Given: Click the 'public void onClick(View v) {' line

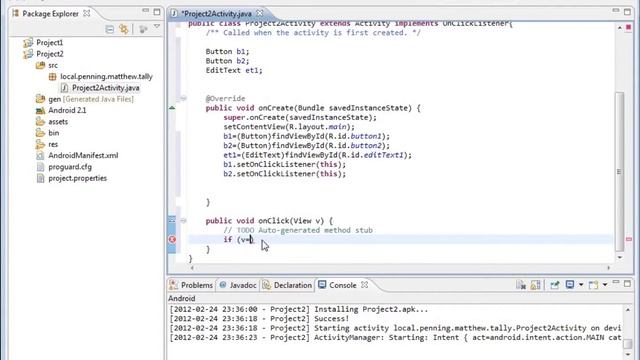Looking at the screenshot, I should pyautogui.click(x=269, y=221).
